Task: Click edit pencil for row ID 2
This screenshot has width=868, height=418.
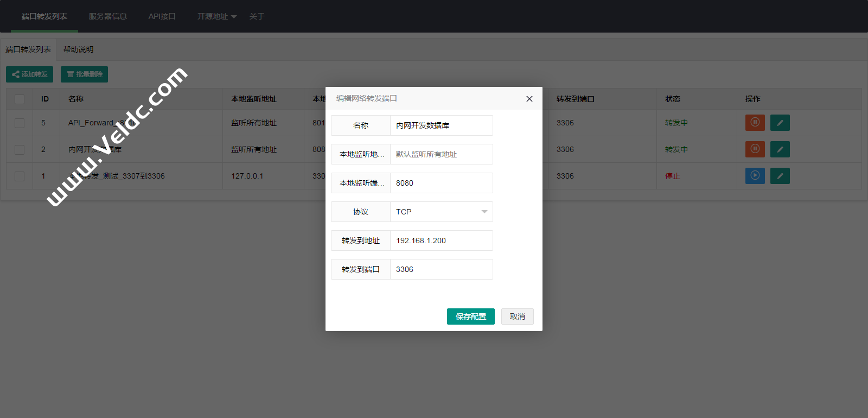Action: point(780,149)
